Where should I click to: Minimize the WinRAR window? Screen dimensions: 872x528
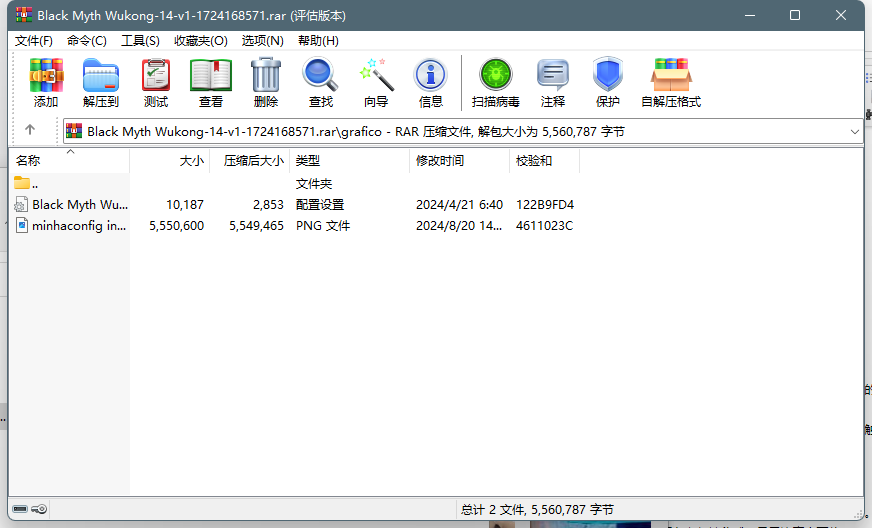pyautogui.click(x=750, y=15)
